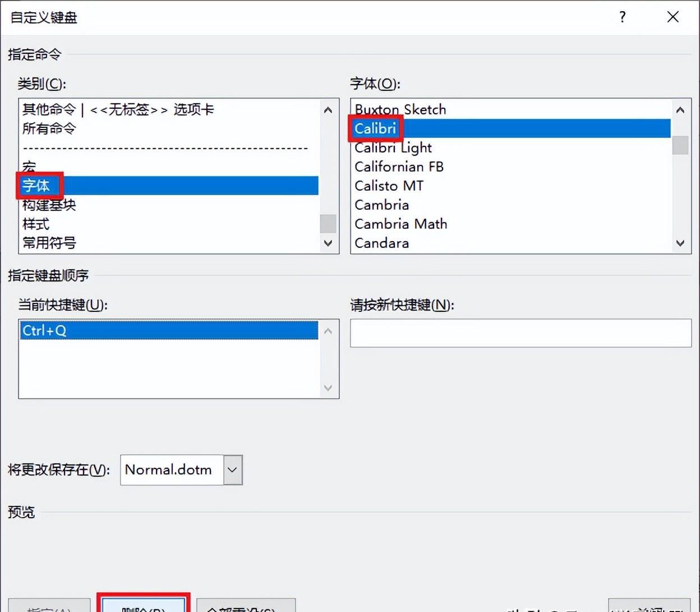700x612 pixels.
Task: Choose the Calisto MT font
Action: [x=511, y=186]
